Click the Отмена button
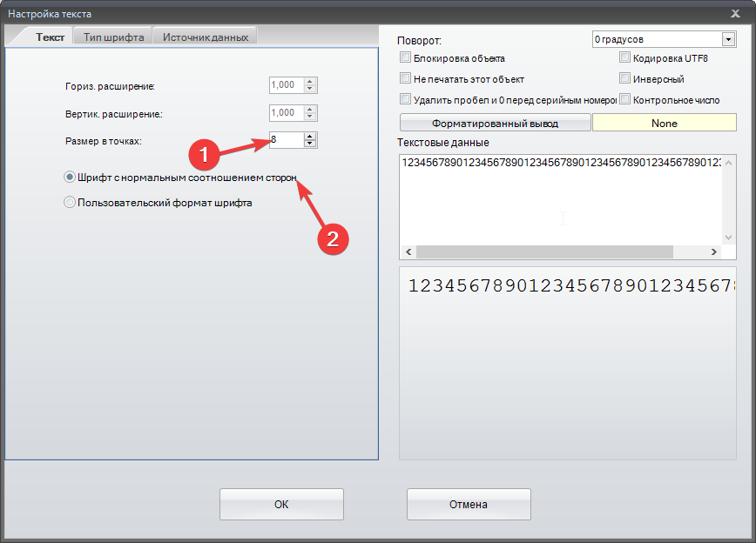 coord(469,505)
